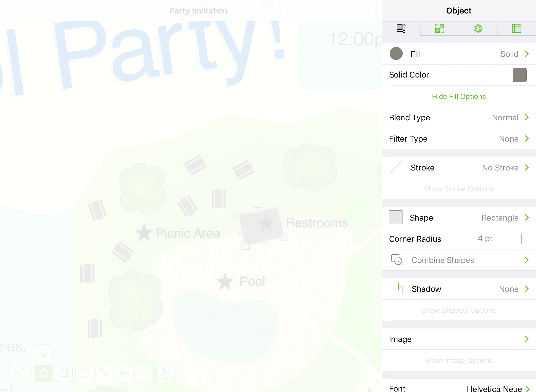Viewport: 536px width, 392px height.
Task: Select the Solid Color swatch
Action: coord(520,75)
